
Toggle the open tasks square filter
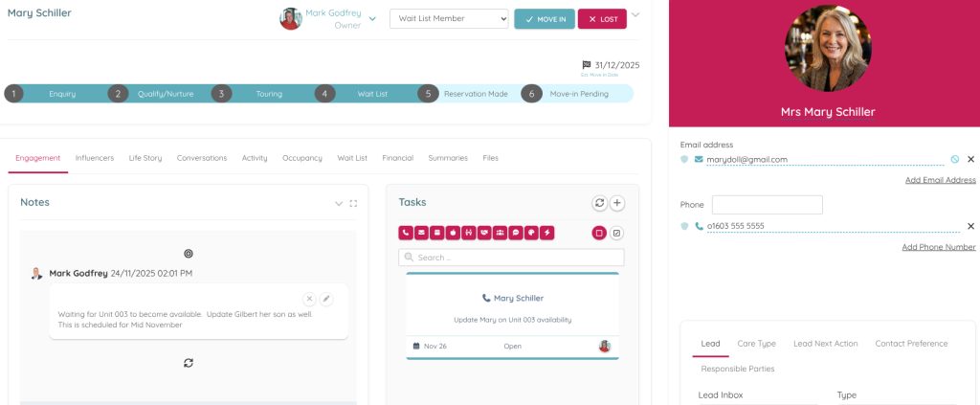coord(599,233)
